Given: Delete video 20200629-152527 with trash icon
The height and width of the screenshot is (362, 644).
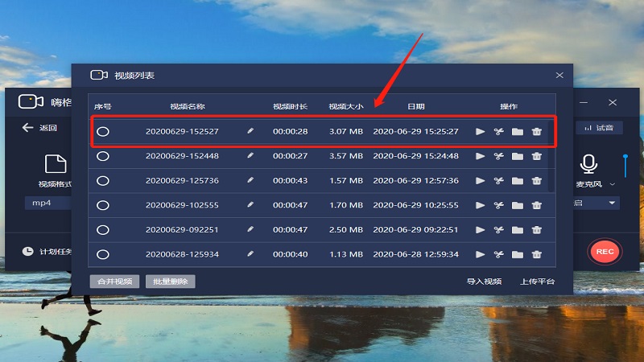Looking at the screenshot, I should coord(537,131).
